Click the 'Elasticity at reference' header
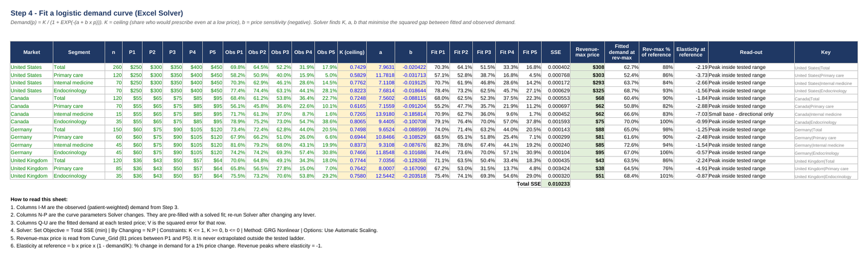Viewport: 868px width, 259px height. [691, 52]
